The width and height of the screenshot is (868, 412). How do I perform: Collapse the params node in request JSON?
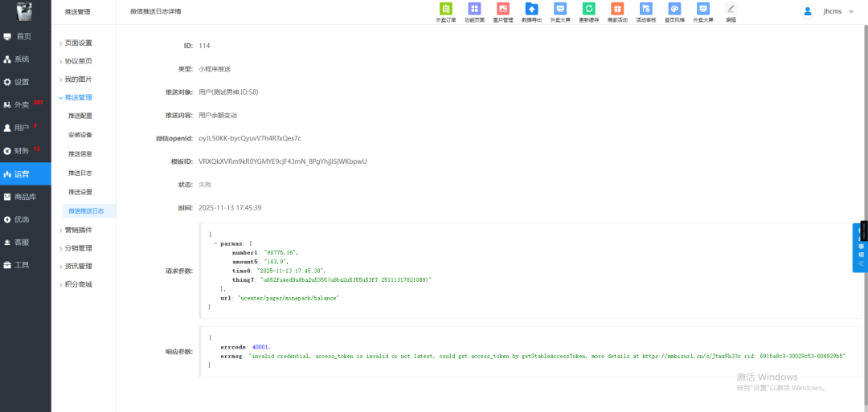215,243
